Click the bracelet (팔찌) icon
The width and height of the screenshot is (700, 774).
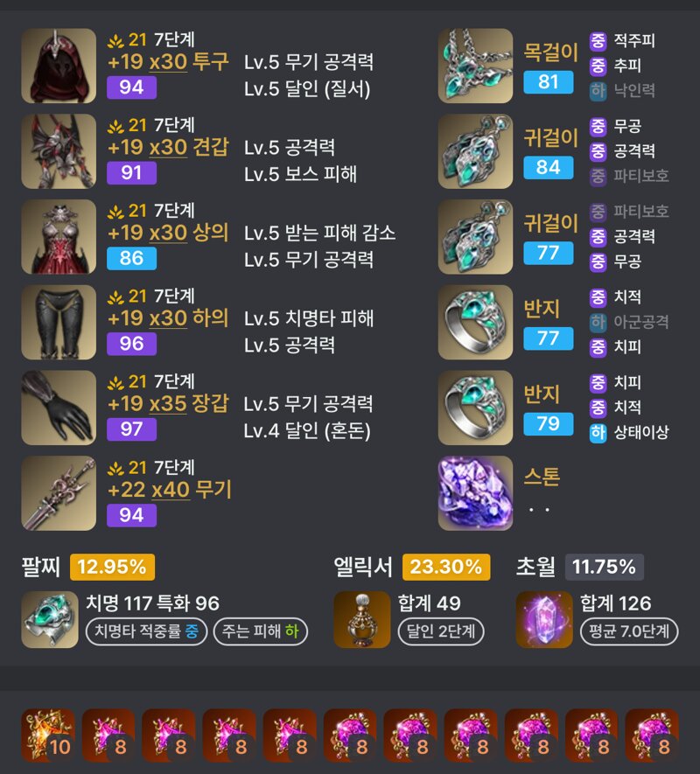(x=50, y=619)
